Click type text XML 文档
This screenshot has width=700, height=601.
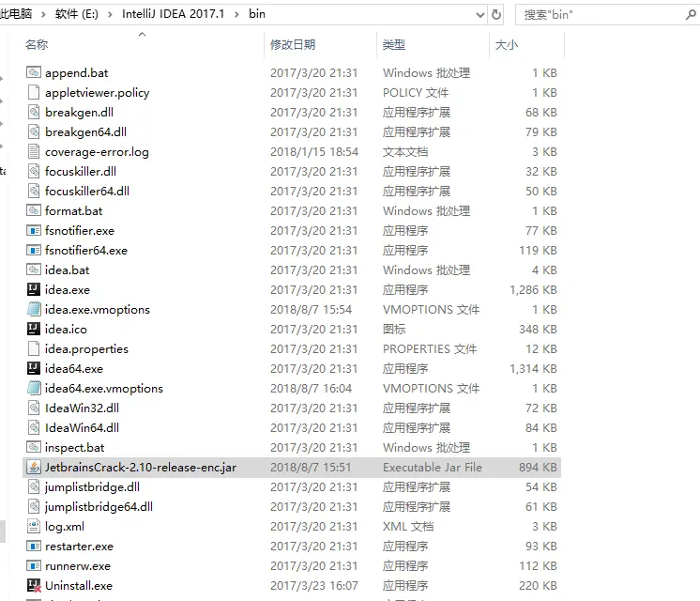(408, 526)
